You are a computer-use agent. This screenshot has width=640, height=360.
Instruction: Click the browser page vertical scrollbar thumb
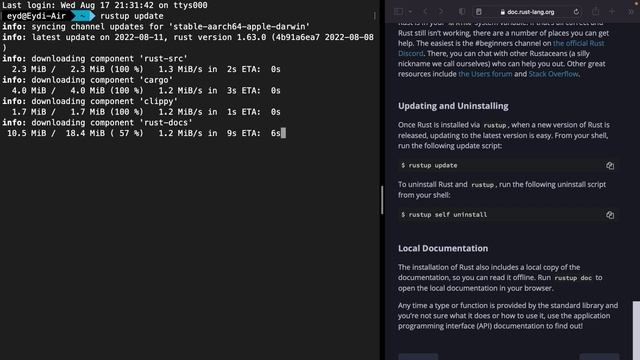(636, 331)
